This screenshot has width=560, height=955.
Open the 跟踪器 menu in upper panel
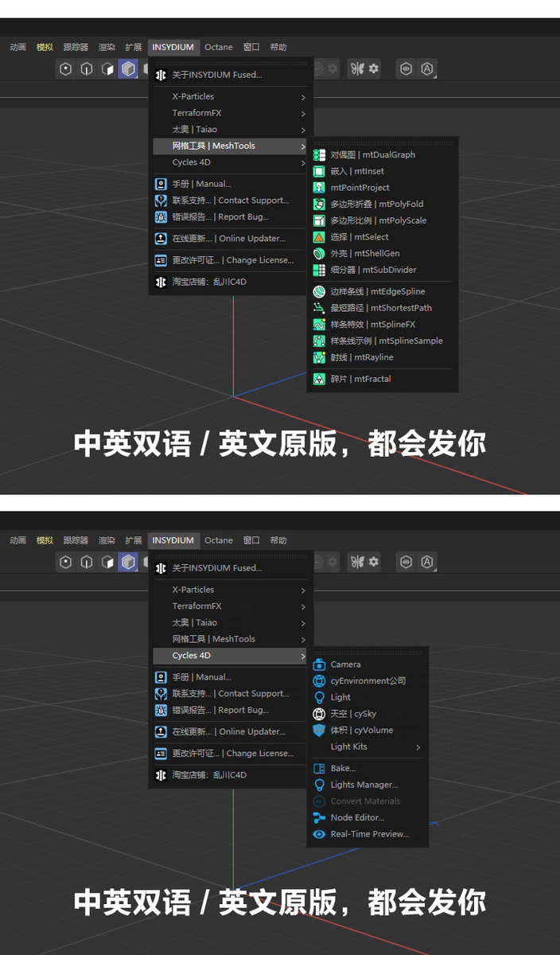point(76,47)
